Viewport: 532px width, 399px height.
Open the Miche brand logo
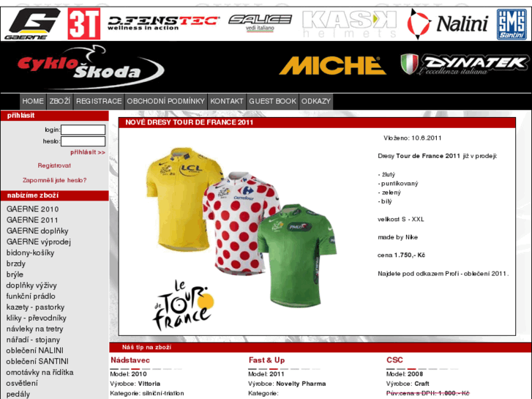coord(332,65)
